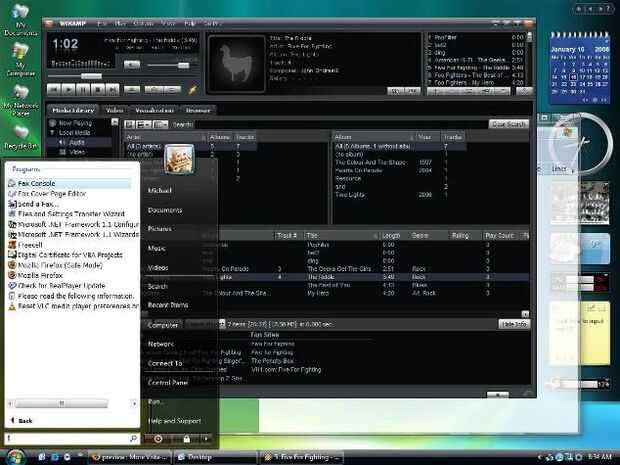
Task: Select 'Foo Fighters - My Hero' playlist entry
Action: 476,83
